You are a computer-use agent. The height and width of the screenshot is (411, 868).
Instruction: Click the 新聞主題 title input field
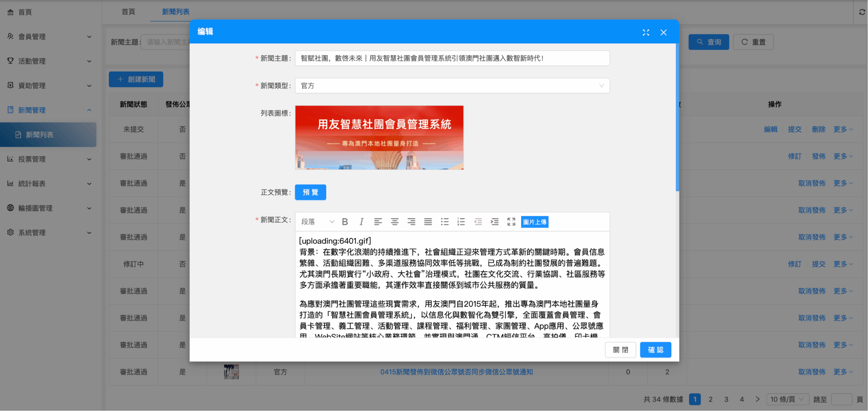pos(452,58)
